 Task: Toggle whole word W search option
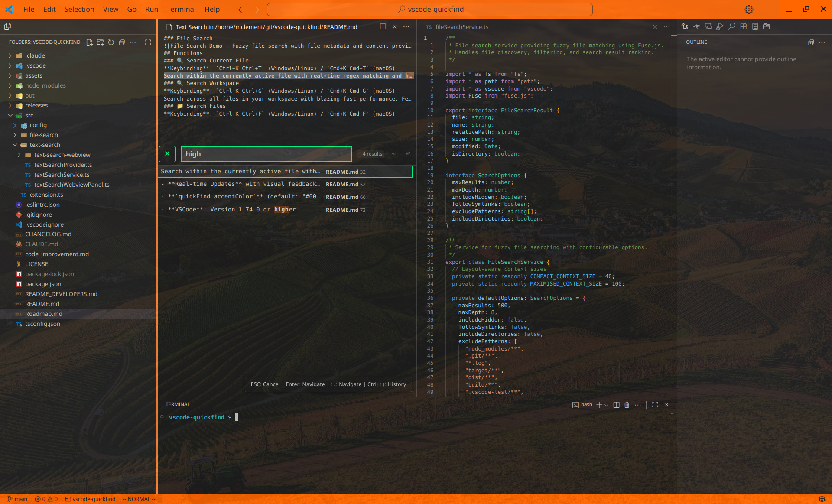tap(408, 154)
